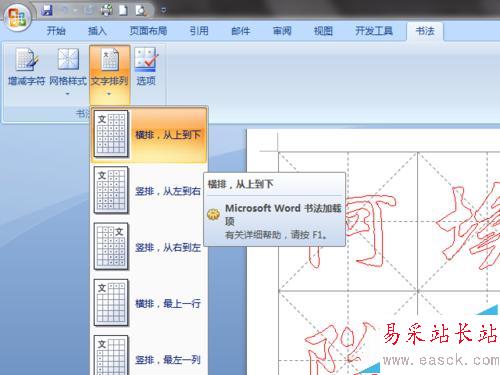Choose 竖排，从右到左 layout option
The height and width of the screenshot is (375, 500).
(149, 247)
